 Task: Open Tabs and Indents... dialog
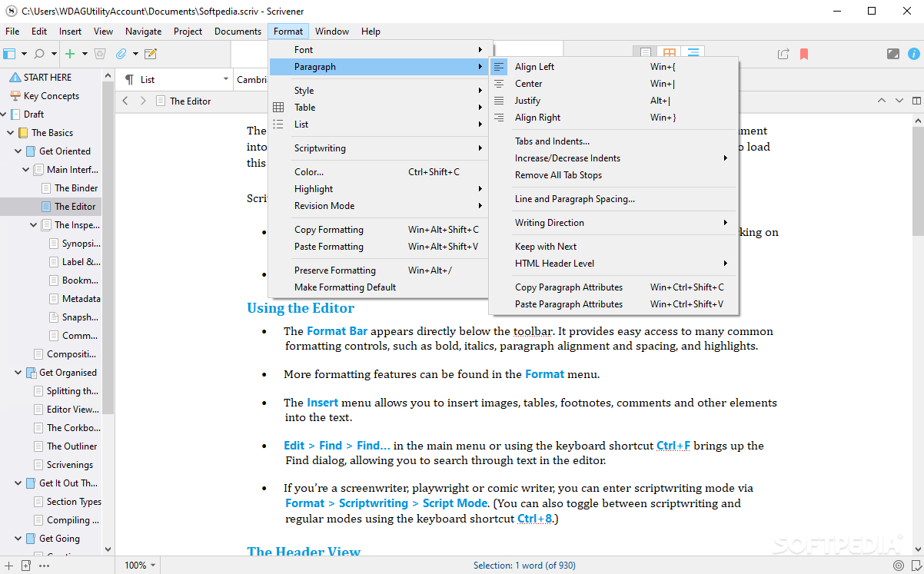click(613, 141)
